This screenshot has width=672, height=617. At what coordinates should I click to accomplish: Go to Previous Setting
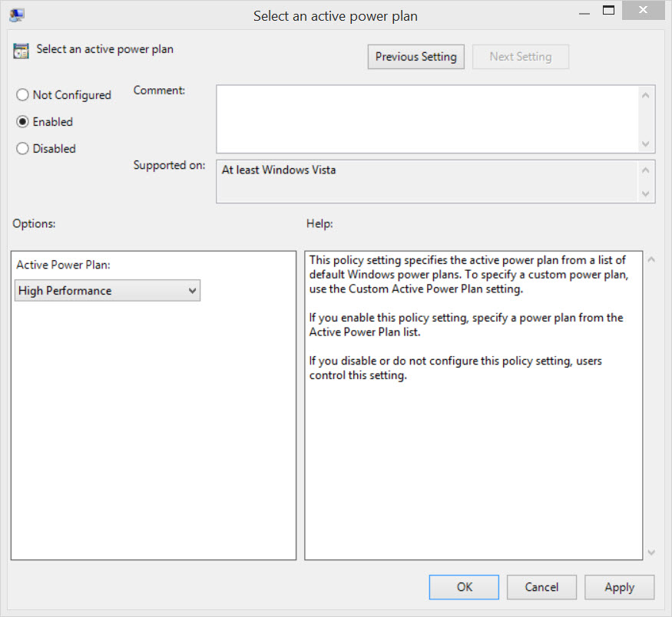pos(415,57)
